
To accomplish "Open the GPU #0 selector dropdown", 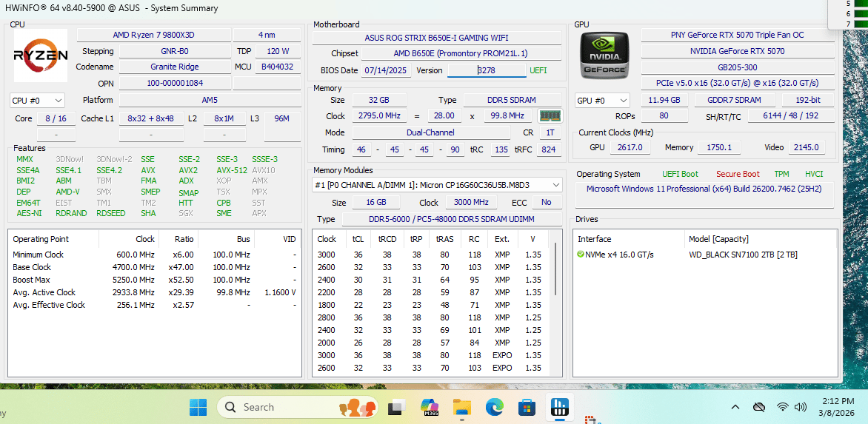I will (602, 100).
